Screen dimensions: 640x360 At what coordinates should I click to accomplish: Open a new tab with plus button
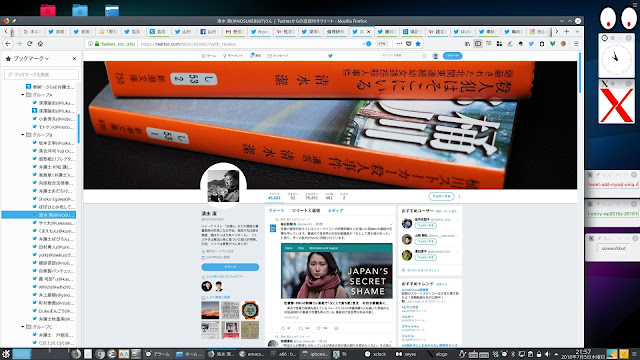pos(567,31)
